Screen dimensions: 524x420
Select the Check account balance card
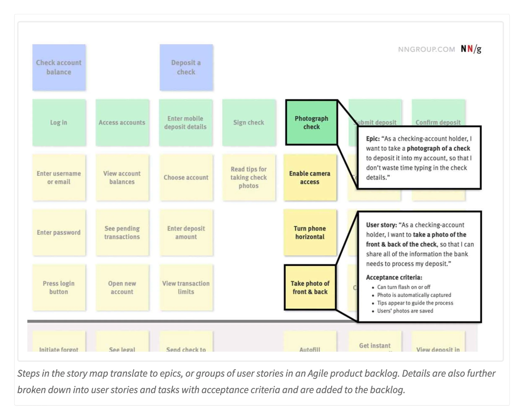[x=59, y=67]
